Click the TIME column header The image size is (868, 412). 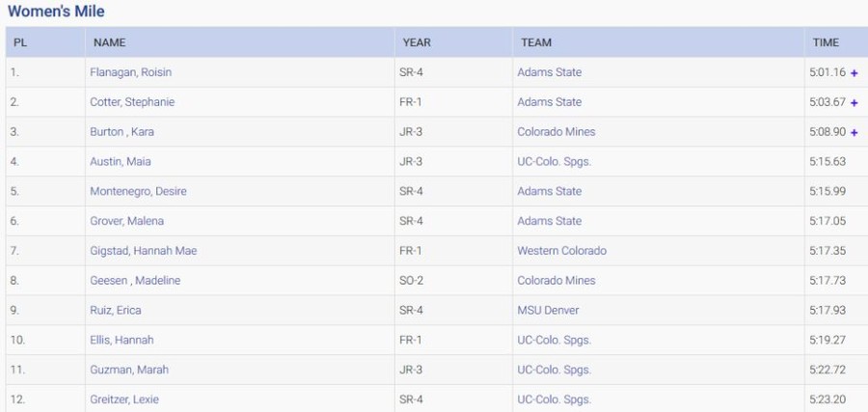coord(826,42)
